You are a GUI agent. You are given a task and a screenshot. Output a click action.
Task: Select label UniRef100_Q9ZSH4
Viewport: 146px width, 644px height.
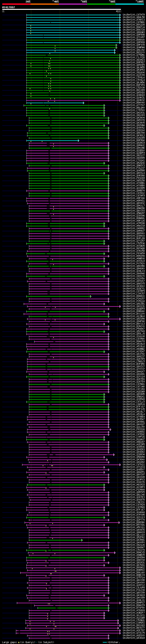coord(133,319)
